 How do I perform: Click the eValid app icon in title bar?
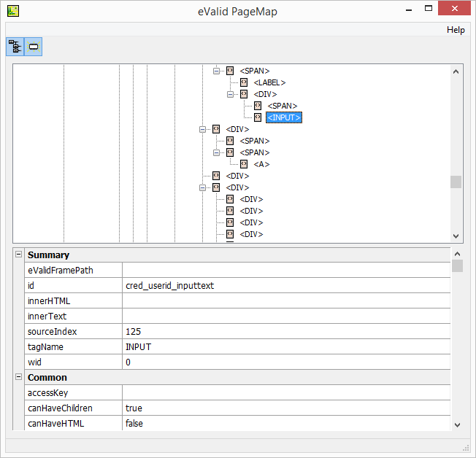point(13,11)
